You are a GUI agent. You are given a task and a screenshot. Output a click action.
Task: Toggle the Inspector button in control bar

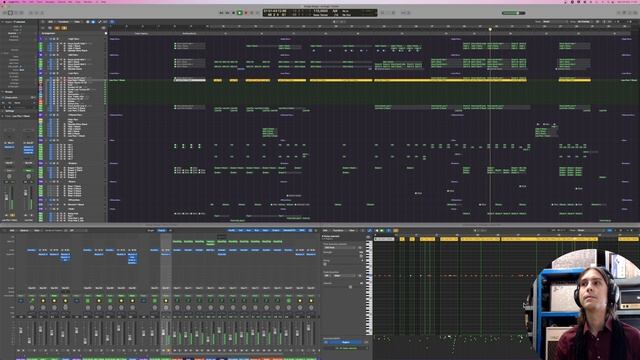point(11,13)
